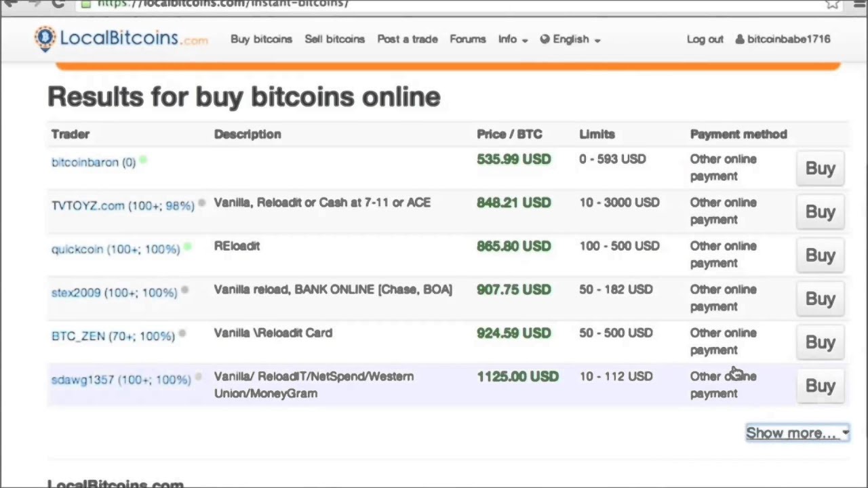Viewport: 868px width, 488px height.
Task: Click bitcoinbaron's green online status dot
Action: pyautogui.click(x=143, y=161)
